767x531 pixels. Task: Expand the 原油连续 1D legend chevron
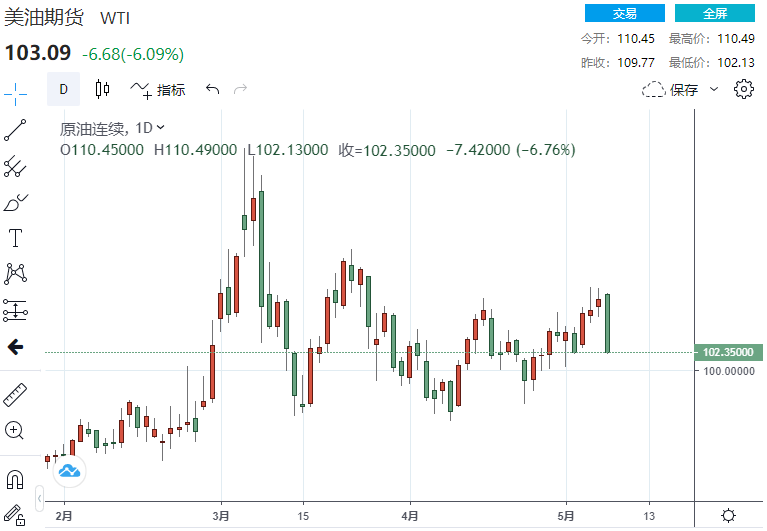pyautogui.click(x=161, y=128)
